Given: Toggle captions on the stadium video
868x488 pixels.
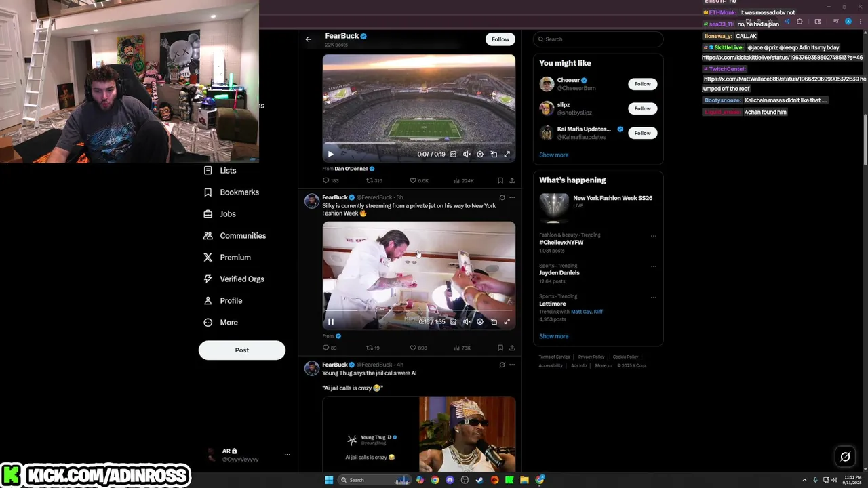Looking at the screenshot, I should pos(453,155).
